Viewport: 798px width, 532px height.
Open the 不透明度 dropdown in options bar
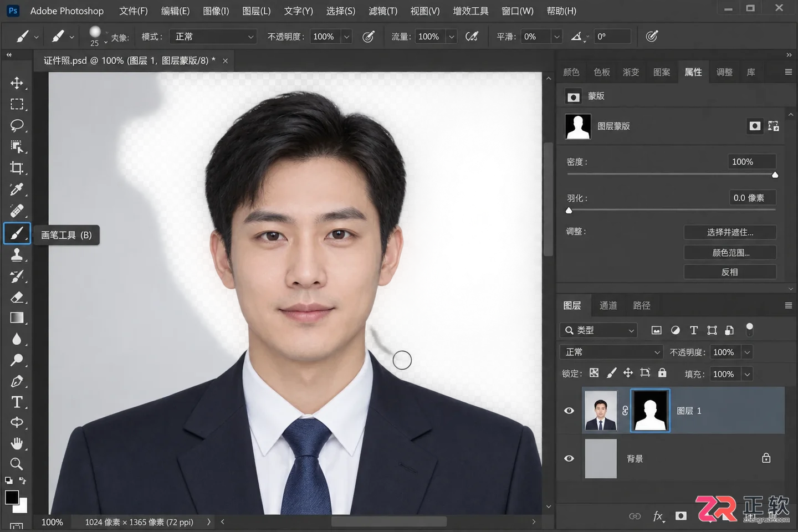coord(347,37)
